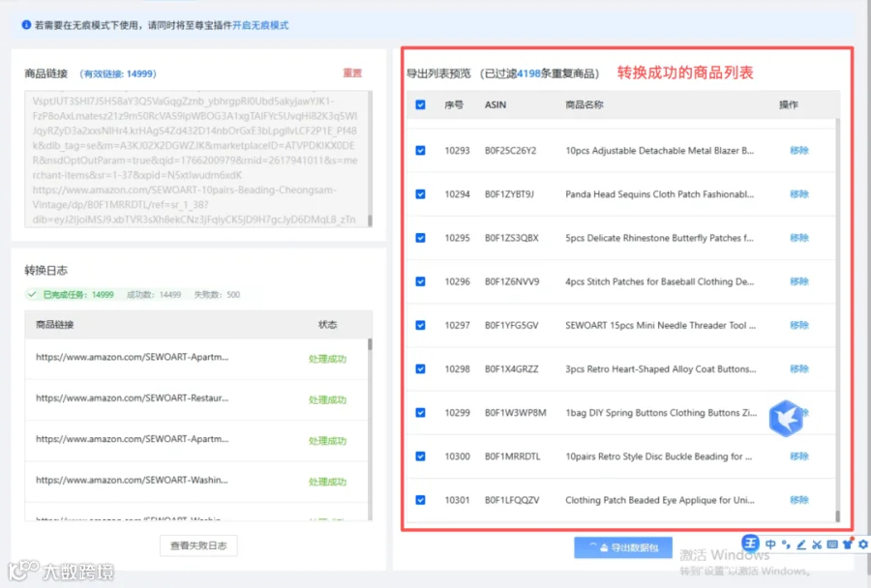Click product name Panda Head Sequins Cloth Patch
Image resolution: width=871 pixels, height=588 pixels.
[659, 193]
